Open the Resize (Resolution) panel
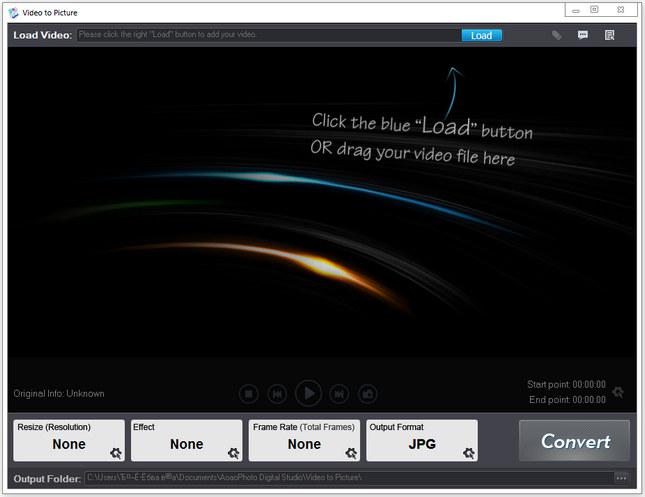645x497 pixels. tap(69, 440)
